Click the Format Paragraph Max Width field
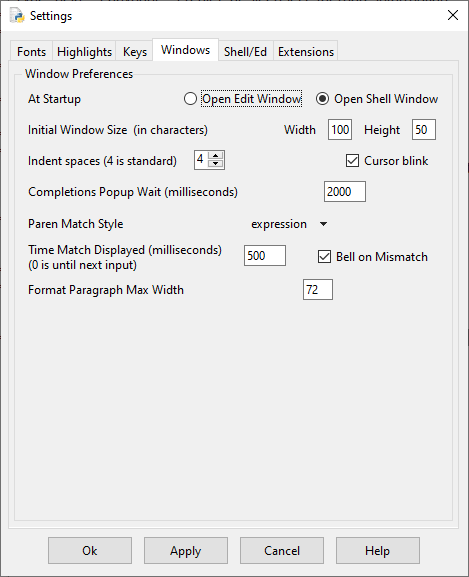469x577 pixels. click(318, 290)
